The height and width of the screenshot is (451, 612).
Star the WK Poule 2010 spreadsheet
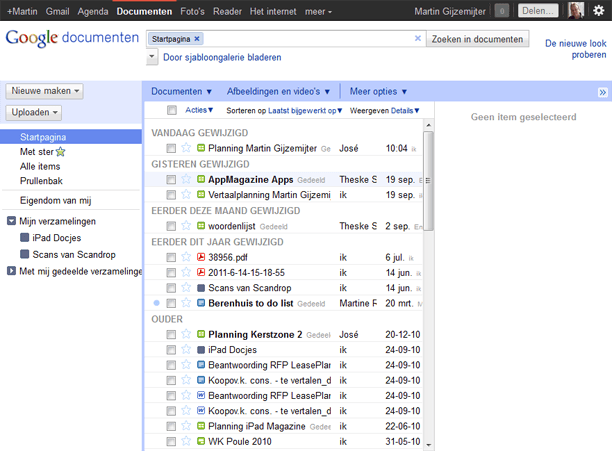[186, 441]
